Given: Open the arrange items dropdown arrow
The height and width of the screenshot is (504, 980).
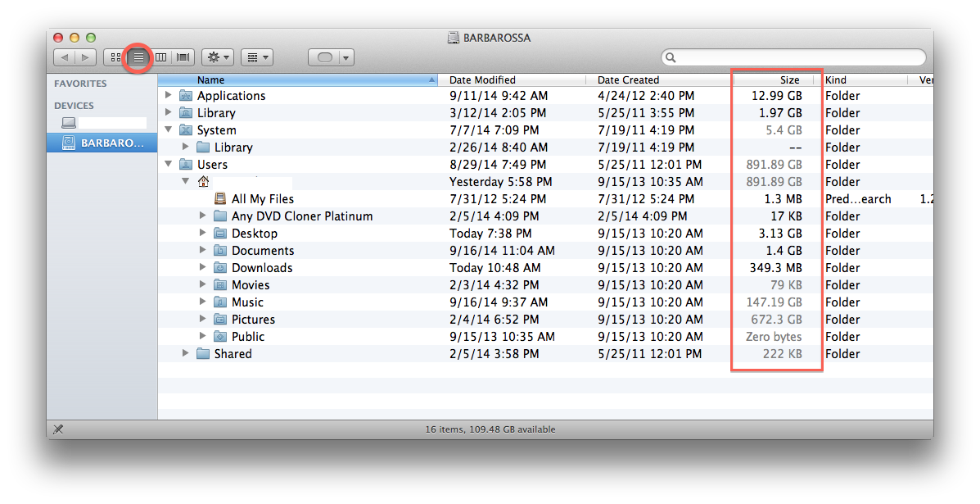Looking at the screenshot, I should [264, 57].
